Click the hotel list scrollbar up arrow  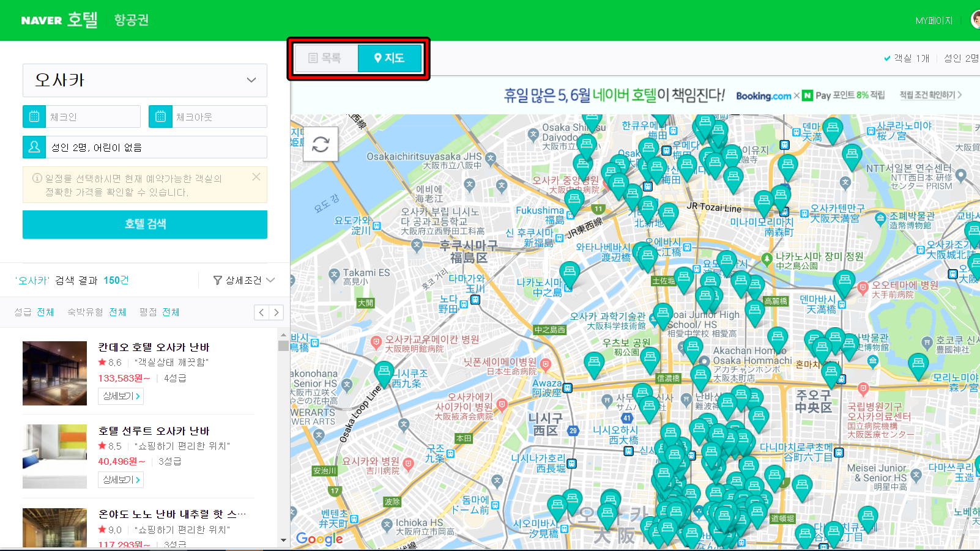point(283,335)
